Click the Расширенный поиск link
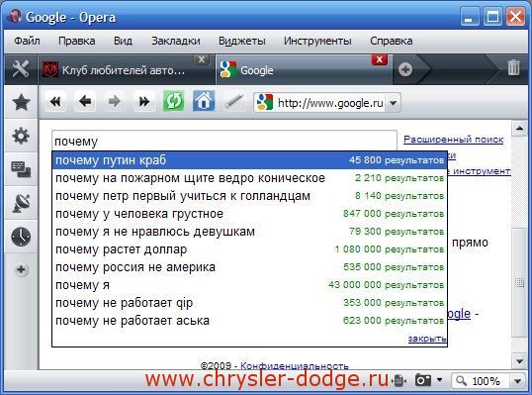 pyautogui.click(x=453, y=140)
